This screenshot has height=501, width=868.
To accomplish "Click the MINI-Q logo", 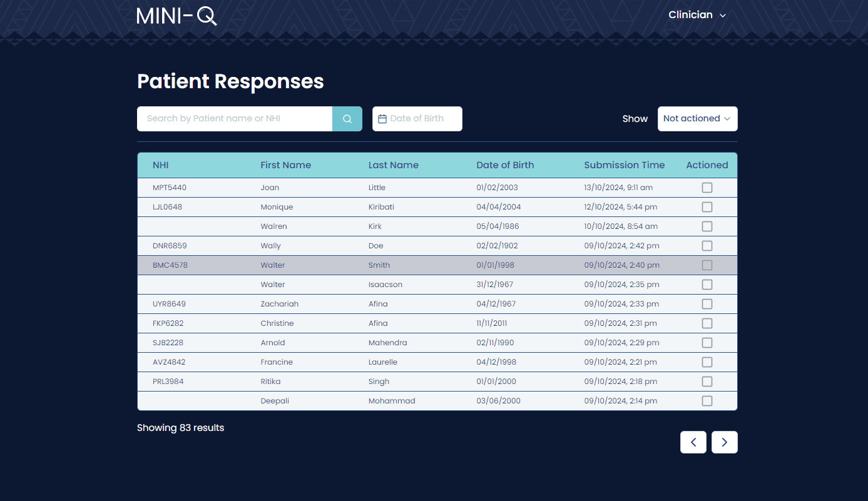I will tap(176, 16).
